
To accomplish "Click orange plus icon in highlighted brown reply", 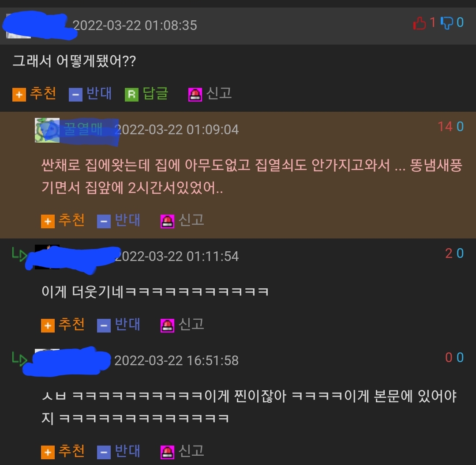I will click(x=48, y=221).
